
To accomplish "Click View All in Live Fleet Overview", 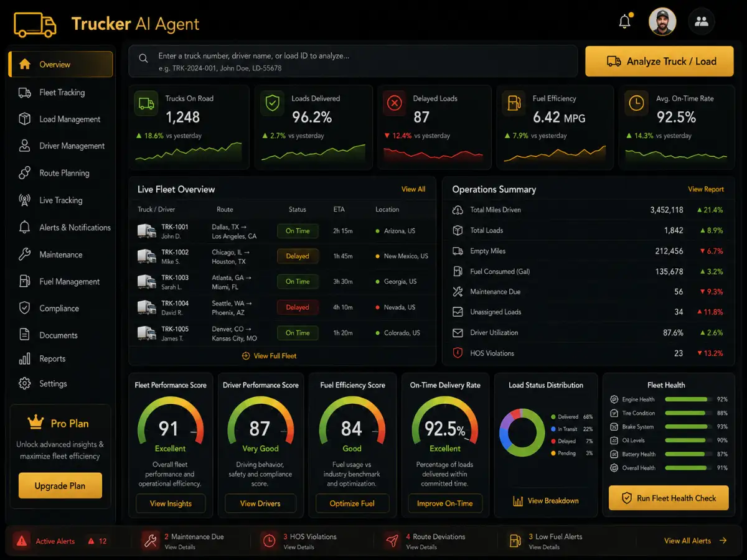I will tap(413, 189).
